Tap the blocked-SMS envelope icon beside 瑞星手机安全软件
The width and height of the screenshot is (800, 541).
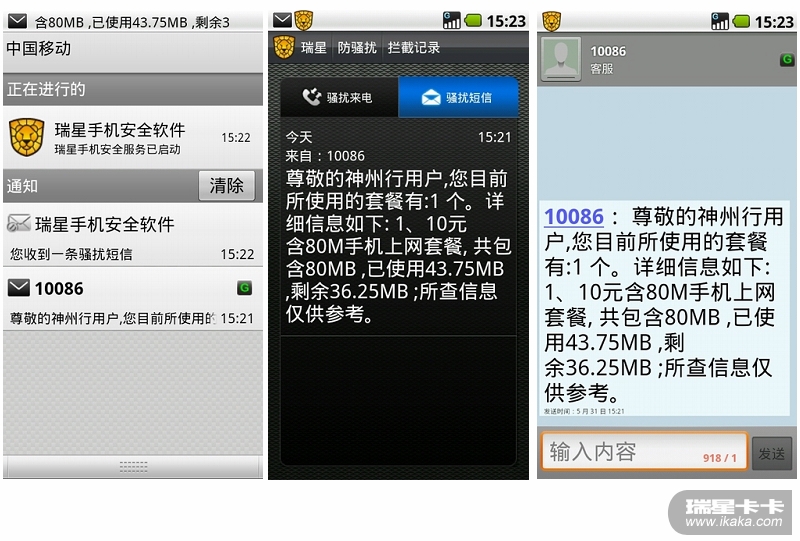[x=19, y=223]
